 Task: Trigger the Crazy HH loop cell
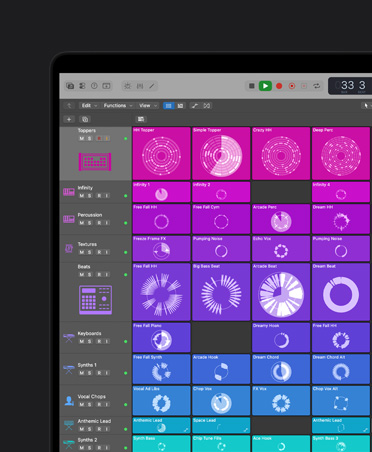pos(281,153)
